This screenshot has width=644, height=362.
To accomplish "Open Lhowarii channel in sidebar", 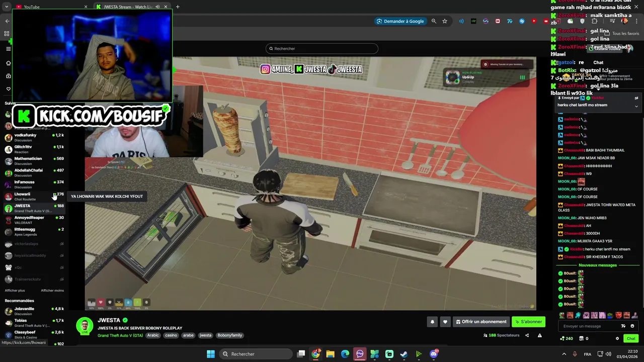I will (34, 196).
